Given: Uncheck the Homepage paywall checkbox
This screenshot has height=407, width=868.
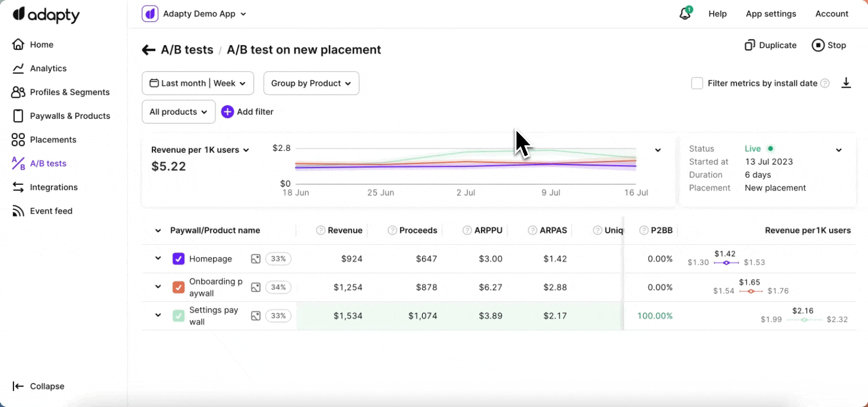Looking at the screenshot, I should coord(178,259).
